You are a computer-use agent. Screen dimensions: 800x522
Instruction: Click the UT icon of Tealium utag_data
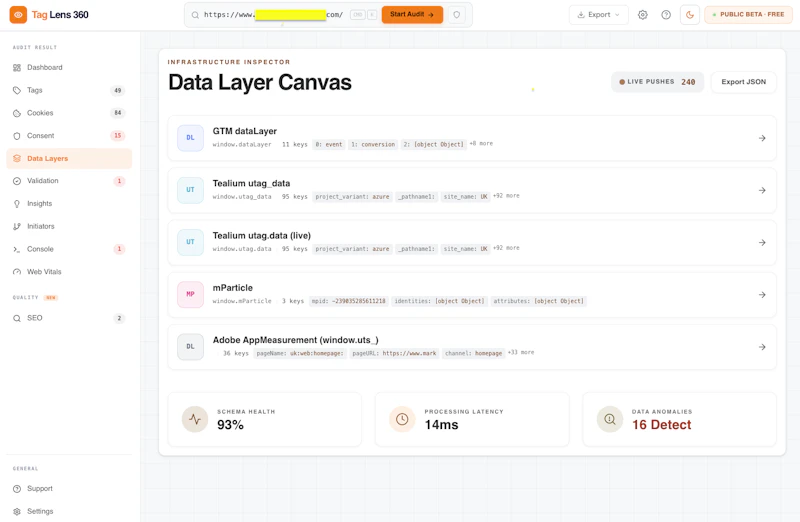190,190
